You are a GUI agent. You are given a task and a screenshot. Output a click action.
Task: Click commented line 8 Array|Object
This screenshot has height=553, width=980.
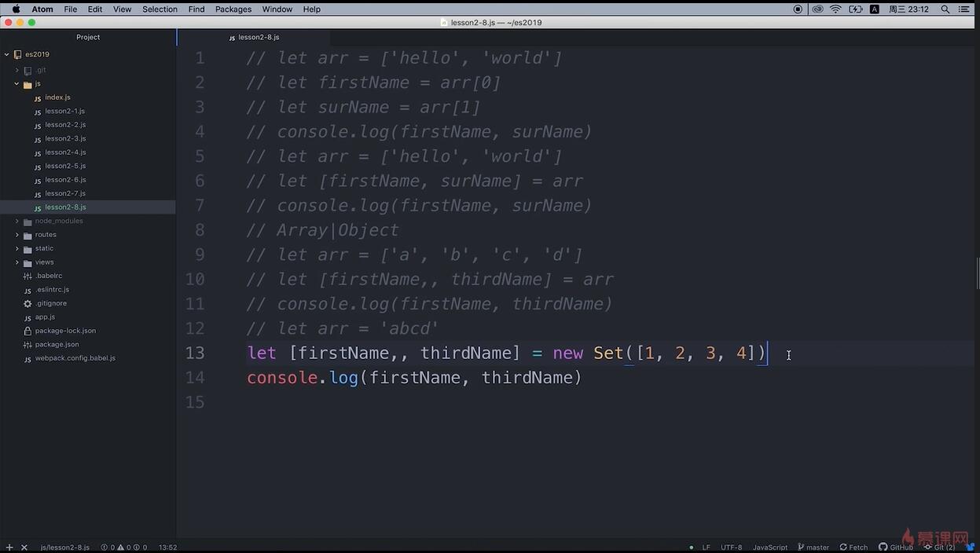click(322, 230)
